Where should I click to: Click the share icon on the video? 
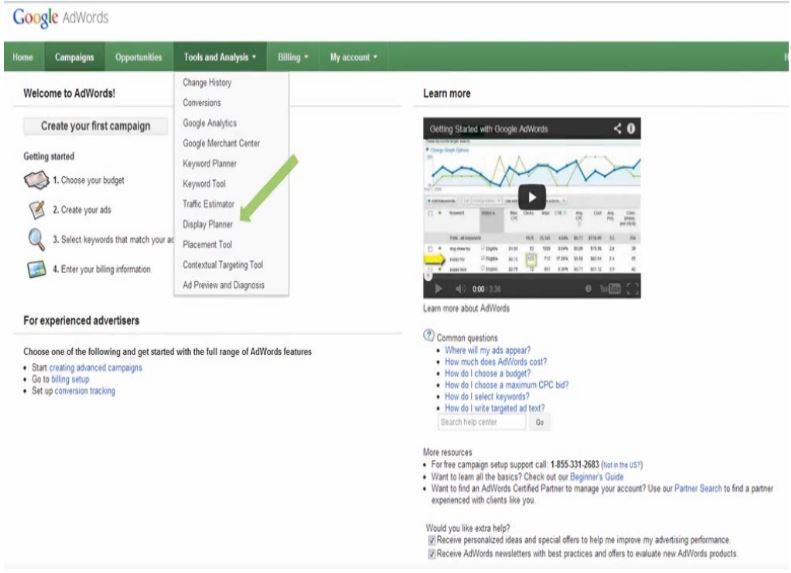click(617, 129)
